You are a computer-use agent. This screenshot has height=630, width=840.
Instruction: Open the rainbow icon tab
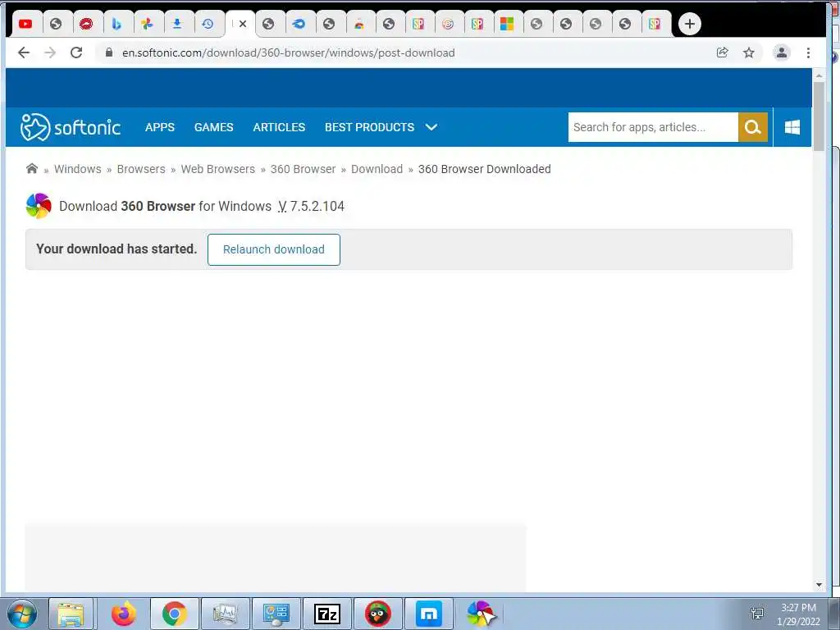point(359,24)
